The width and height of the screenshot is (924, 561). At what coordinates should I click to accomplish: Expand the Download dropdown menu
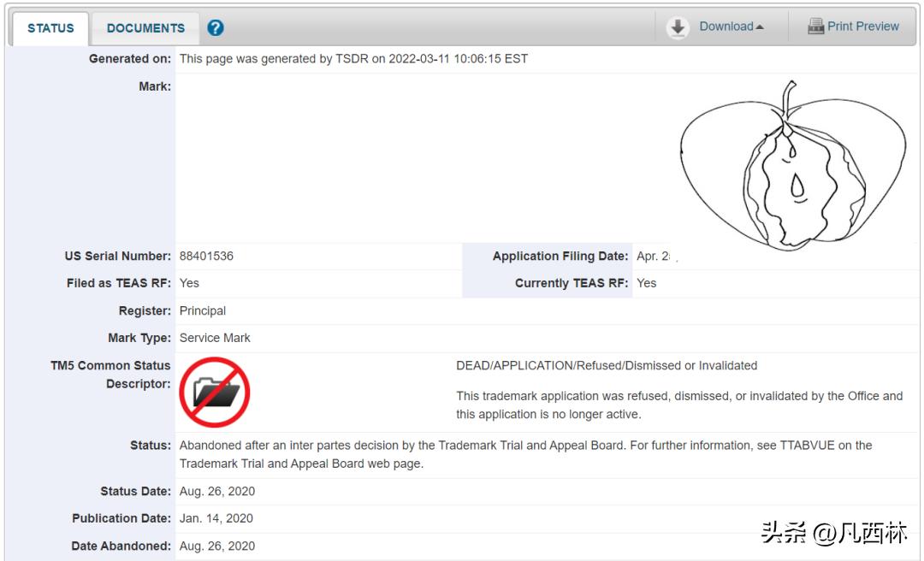coord(731,27)
